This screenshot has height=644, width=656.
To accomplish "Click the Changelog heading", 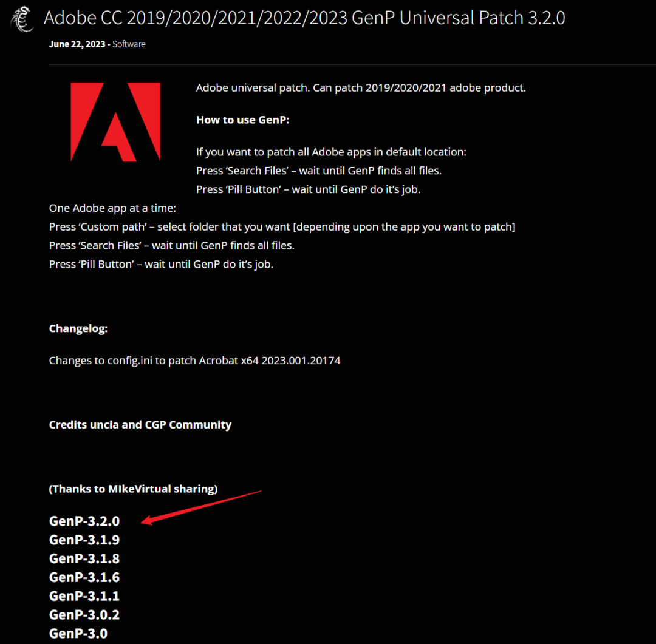I will click(78, 329).
